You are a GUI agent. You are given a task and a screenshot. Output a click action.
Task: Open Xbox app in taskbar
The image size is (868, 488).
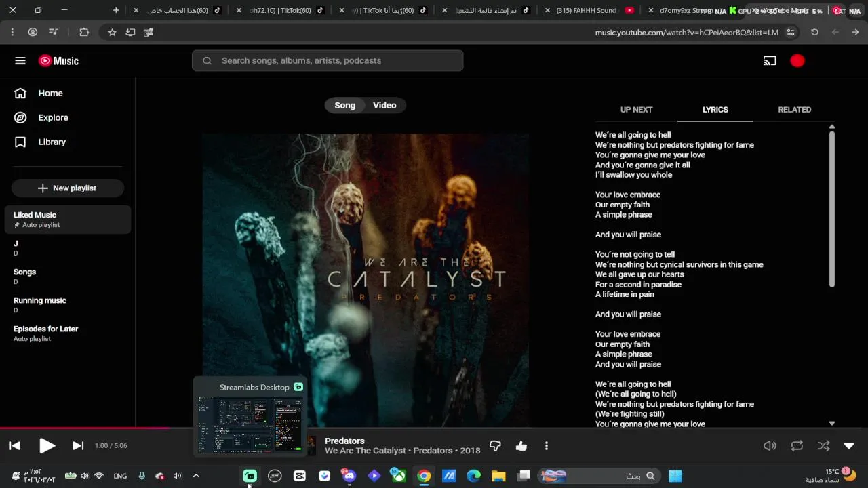tap(399, 476)
